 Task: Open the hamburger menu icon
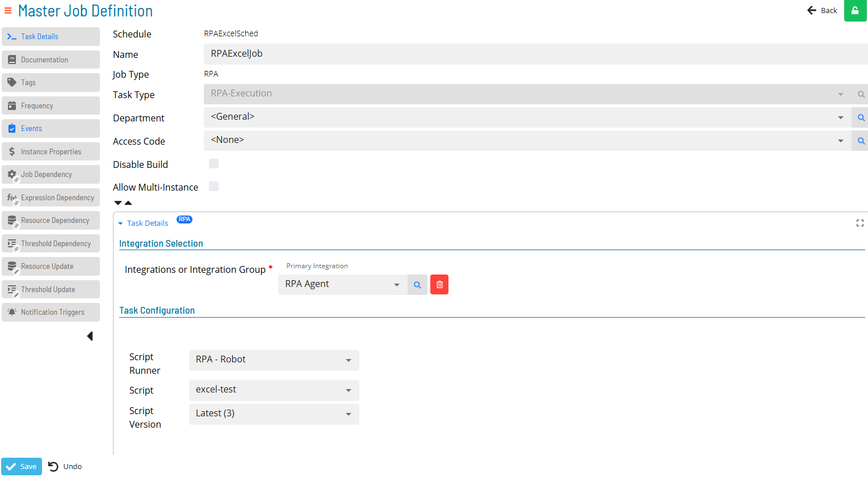[x=8, y=11]
